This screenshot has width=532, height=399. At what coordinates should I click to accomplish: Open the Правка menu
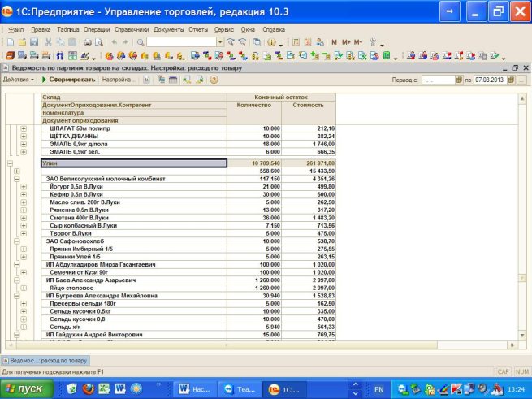tap(41, 29)
